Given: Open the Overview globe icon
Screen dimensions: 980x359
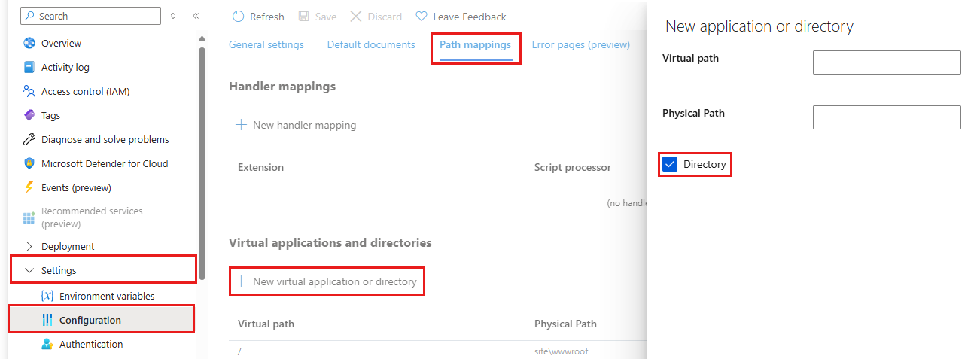Looking at the screenshot, I should pyautogui.click(x=29, y=43).
